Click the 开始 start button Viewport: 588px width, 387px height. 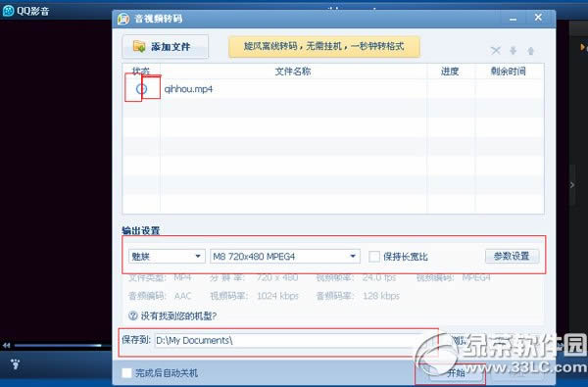pos(456,373)
